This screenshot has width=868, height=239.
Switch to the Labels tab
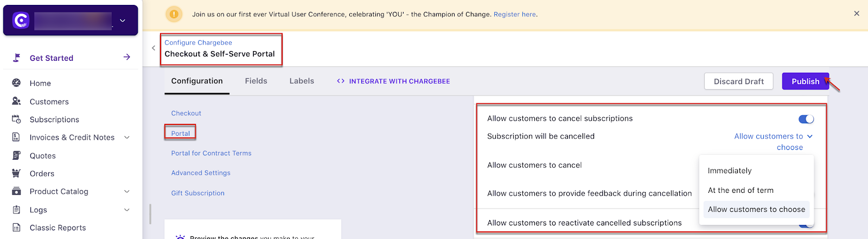pyautogui.click(x=302, y=81)
